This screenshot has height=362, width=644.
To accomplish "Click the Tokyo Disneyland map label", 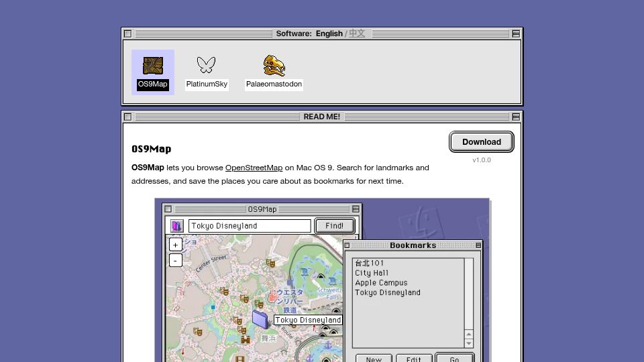I will [308, 320].
